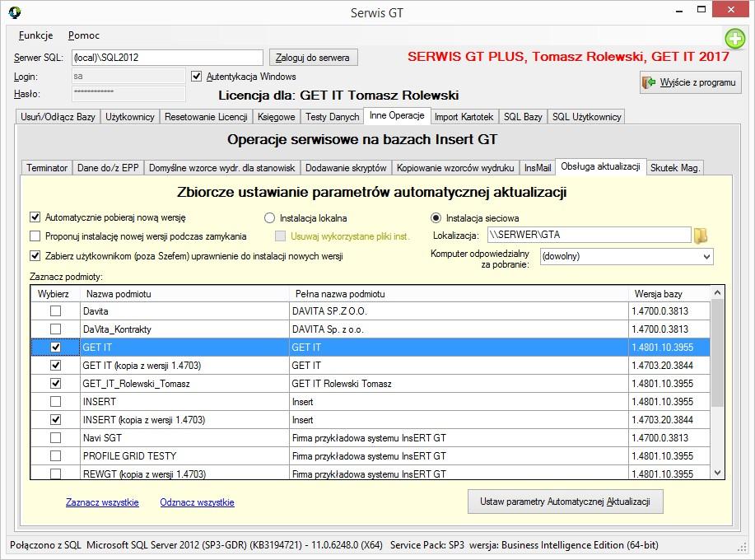Image resolution: width=755 pixels, height=560 pixels.
Task: Browse network location with folder icon
Action: point(701,236)
